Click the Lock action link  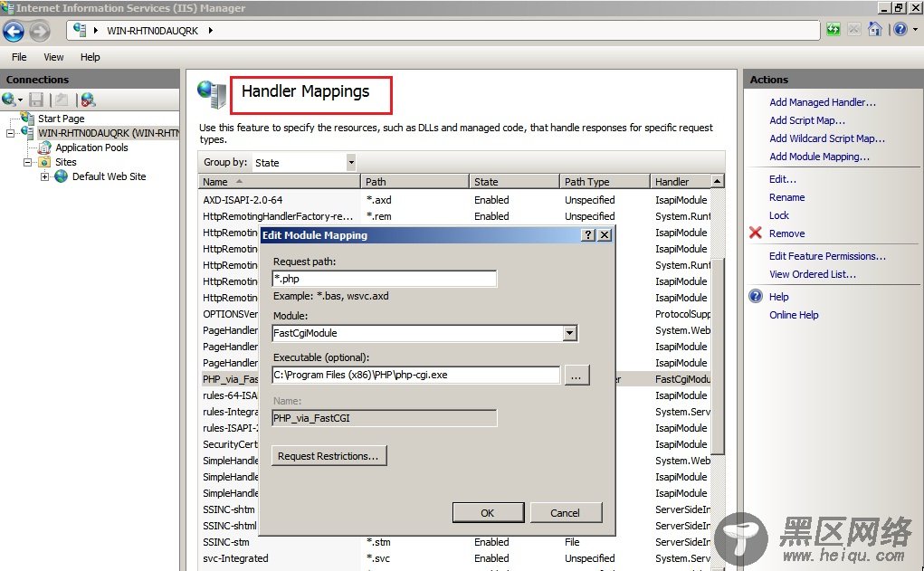point(778,215)
